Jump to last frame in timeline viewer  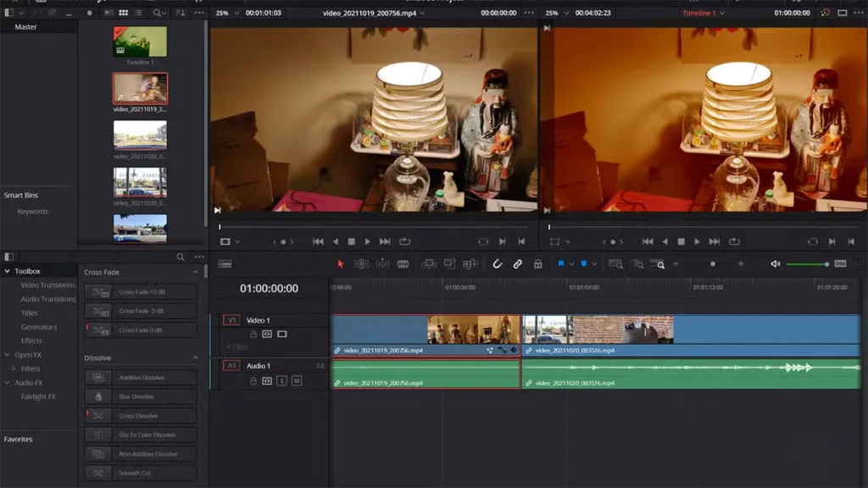pos(714,241)
